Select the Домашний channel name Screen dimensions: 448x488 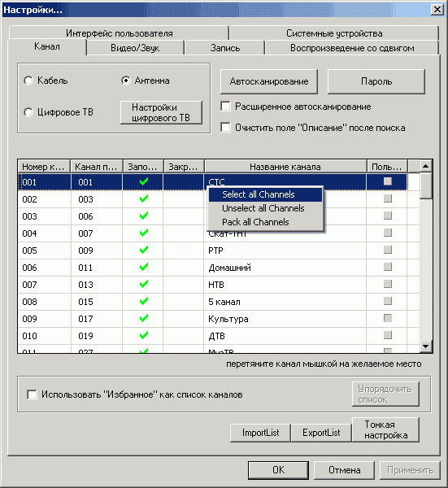(229, 268)
